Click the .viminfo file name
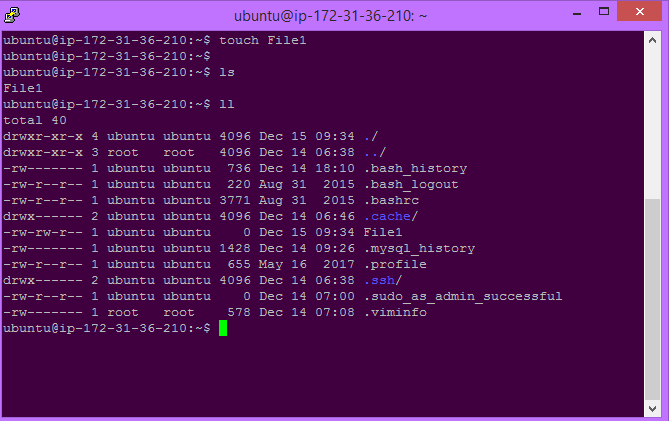Viewport: 669px width, 421px height. click(395, 312)
